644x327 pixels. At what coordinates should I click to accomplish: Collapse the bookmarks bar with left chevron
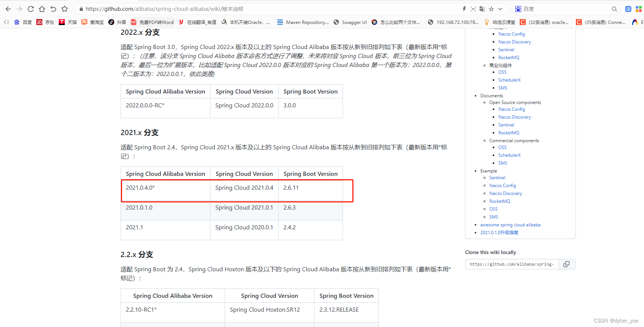(6, 22)
